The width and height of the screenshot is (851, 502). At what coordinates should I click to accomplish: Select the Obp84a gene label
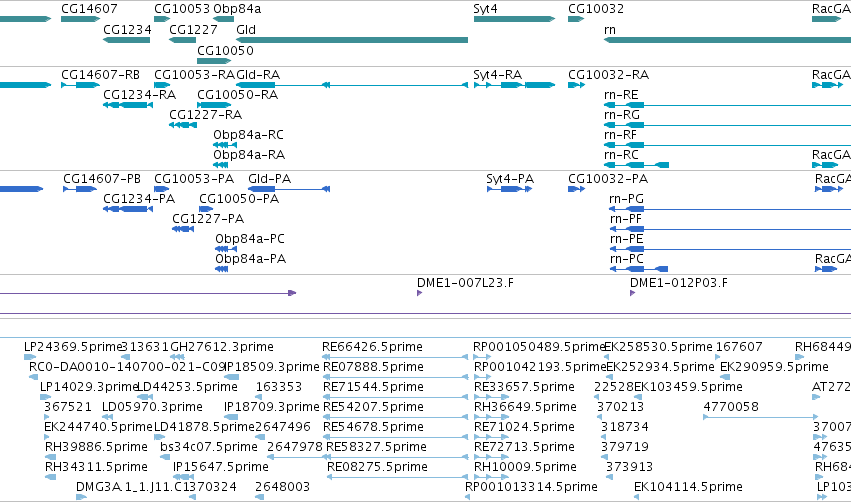[x=237, y=9]
